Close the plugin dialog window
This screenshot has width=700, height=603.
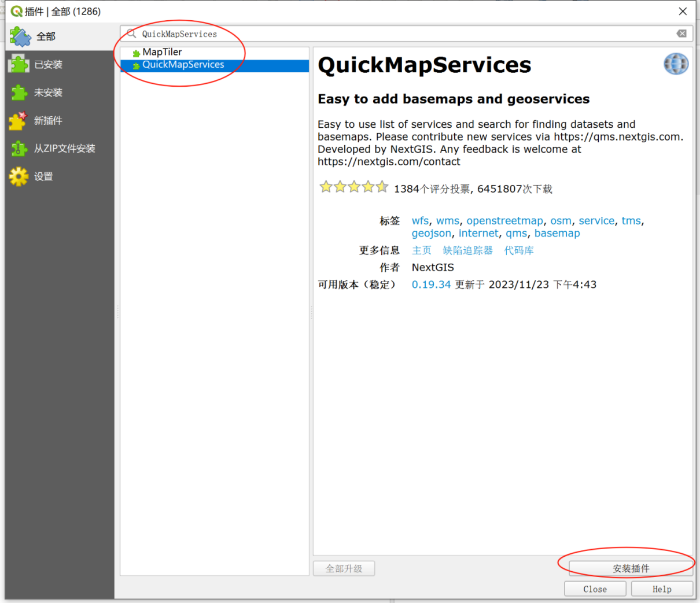(683, 11)
